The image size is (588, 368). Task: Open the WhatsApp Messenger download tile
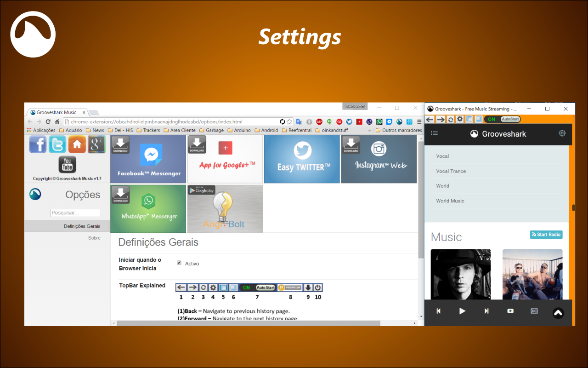click(148, 209)
